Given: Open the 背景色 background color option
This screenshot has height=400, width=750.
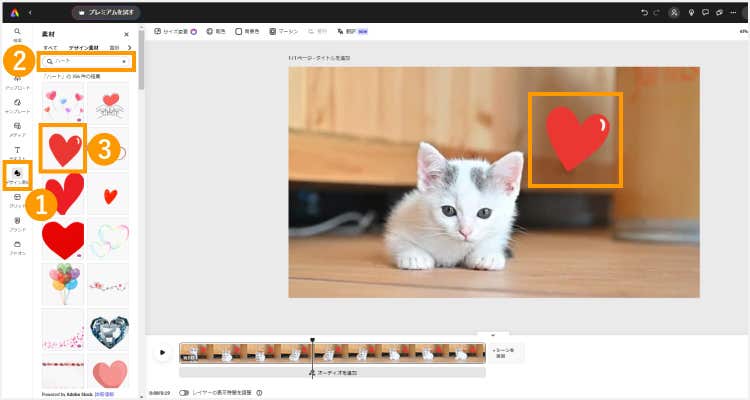Looking at the screenshot, I should pyautogui.click(x=246, y=31).
